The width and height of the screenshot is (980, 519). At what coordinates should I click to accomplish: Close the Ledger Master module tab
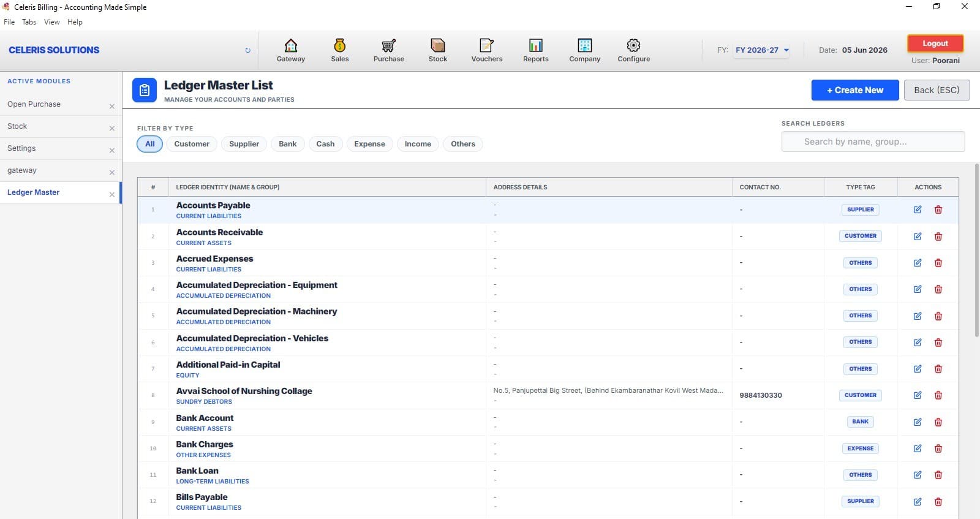coord(112,194)
